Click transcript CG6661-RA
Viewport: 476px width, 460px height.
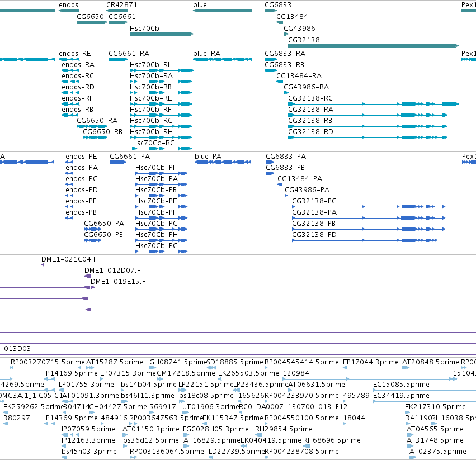click(129, 54)
